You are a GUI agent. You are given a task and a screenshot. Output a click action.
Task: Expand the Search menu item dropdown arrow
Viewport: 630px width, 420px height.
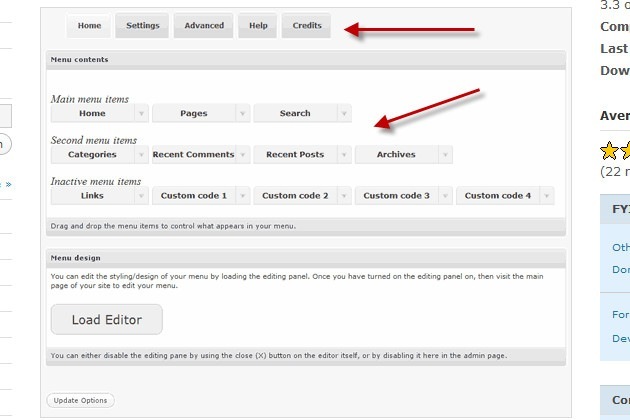(x=344, y=114)
